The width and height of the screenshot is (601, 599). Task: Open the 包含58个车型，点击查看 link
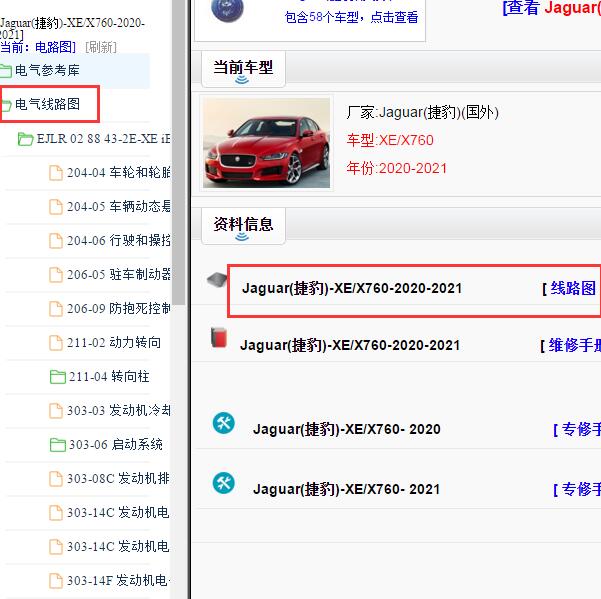(351, 17)
